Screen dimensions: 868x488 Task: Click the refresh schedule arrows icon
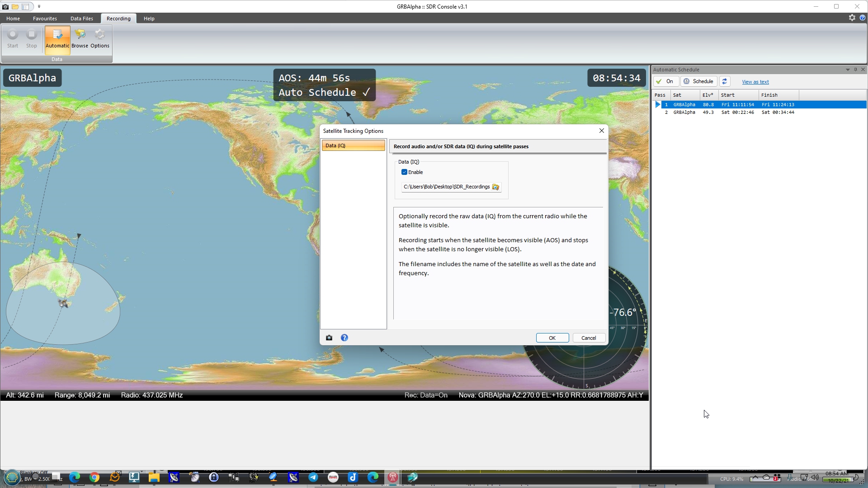pos(725,81)
